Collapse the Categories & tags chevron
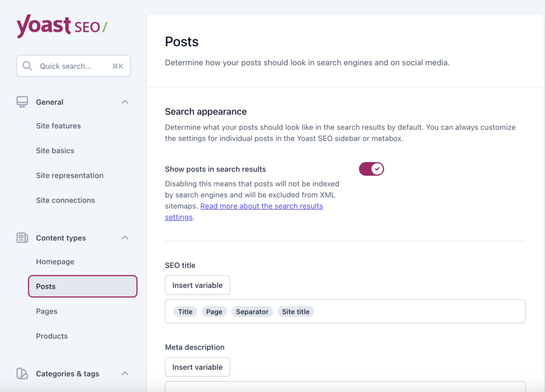This screenshot has height=392, width=545. (125, 373)
